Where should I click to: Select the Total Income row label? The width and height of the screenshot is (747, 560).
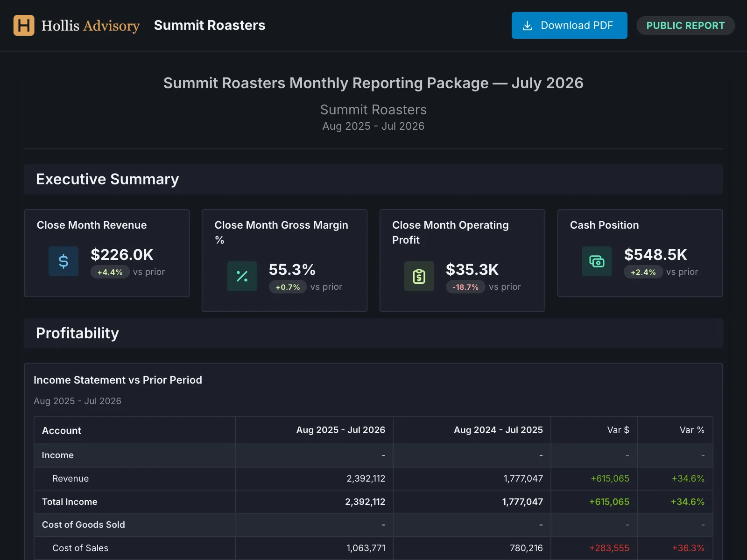(x=70, y=502)
